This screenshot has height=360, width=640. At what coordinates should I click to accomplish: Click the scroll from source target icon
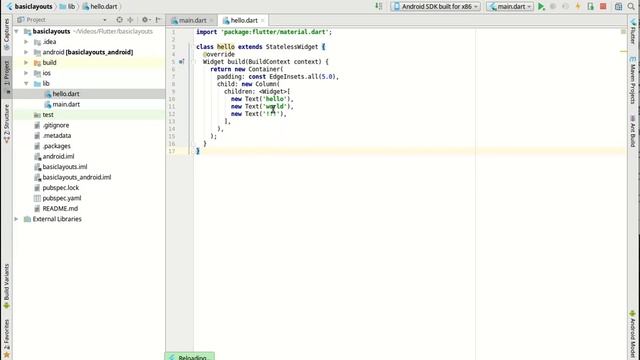click(x=119, y=20)
